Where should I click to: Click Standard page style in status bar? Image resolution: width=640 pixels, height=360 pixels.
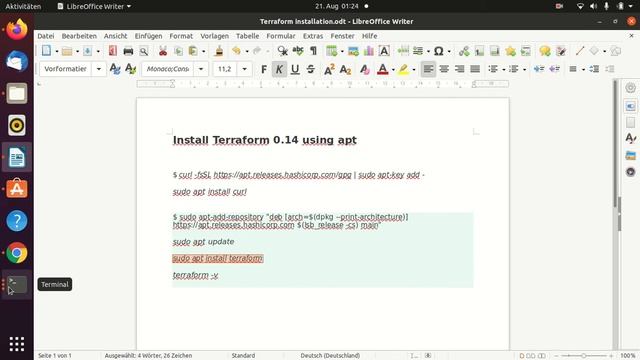coord(243,356)
